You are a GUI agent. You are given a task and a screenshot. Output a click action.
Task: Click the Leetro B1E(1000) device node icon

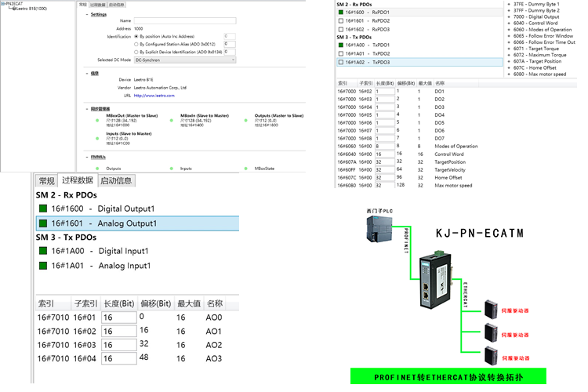coord(14,9)
